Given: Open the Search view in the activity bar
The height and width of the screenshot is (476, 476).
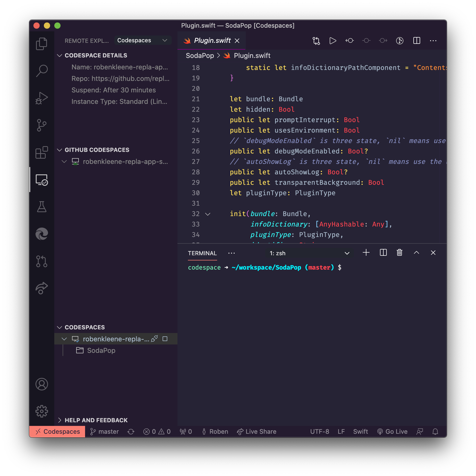Looking at the screenshot, I should point(42,70).
